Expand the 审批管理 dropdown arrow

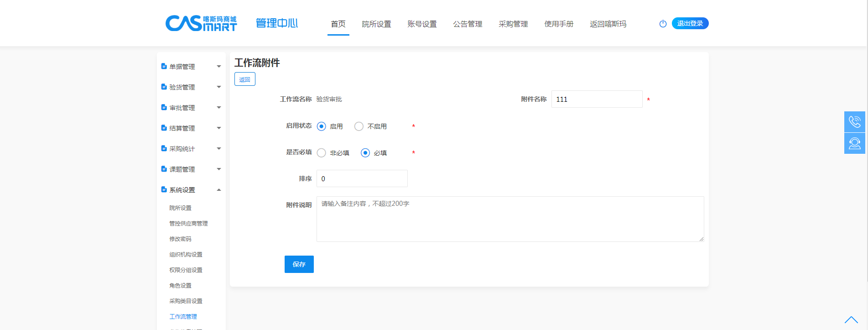219,107
